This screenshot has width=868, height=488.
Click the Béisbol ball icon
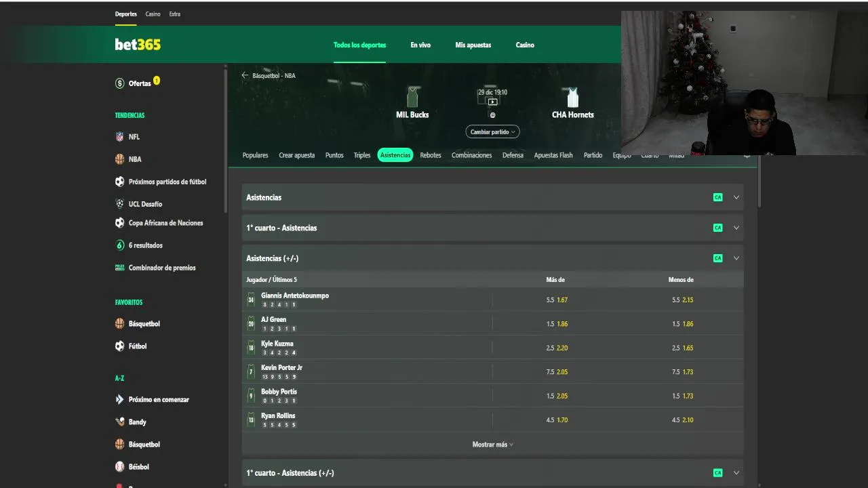[120, 467]
